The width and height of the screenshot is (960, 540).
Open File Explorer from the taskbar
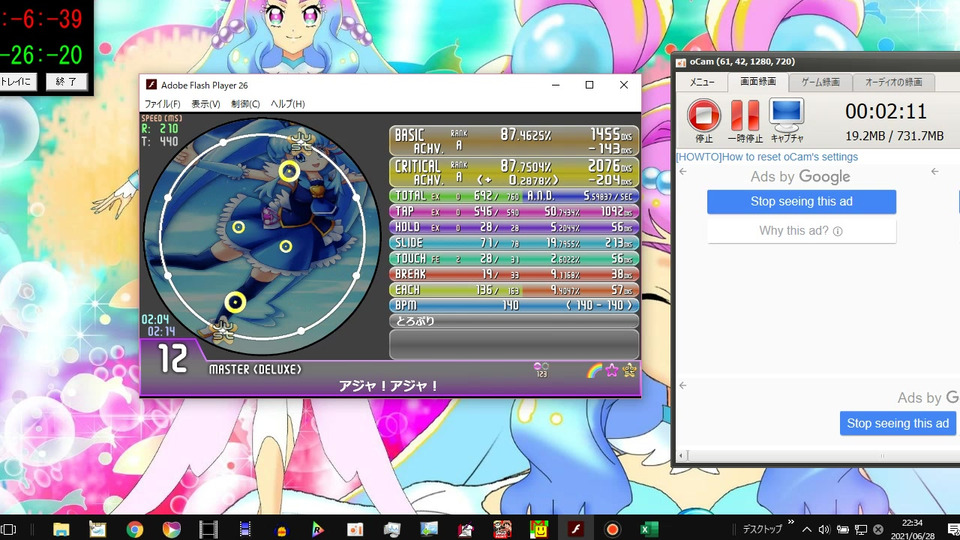tap(61, 530)
